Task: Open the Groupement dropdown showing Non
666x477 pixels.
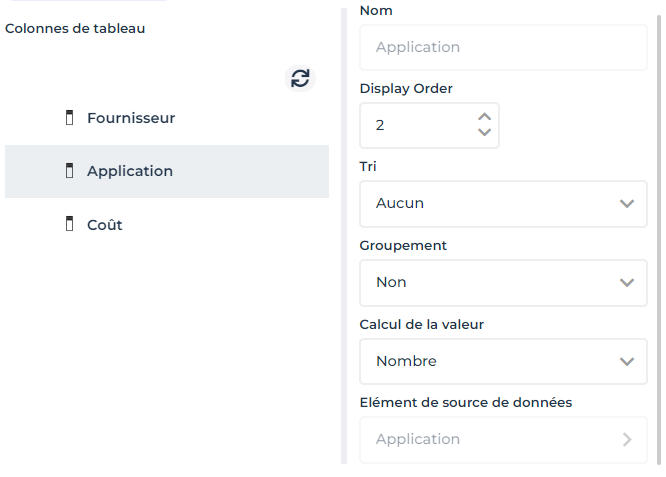Action: pos(490,282)
